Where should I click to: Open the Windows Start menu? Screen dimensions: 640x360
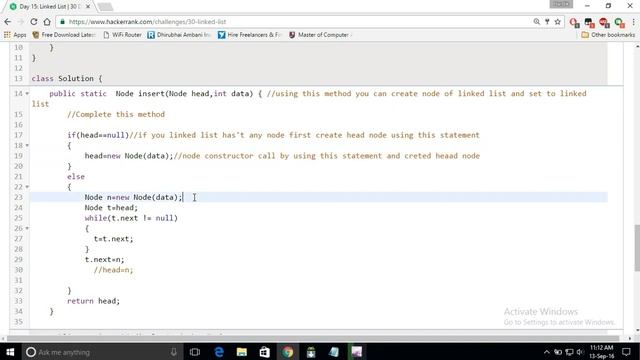tap(10, 352)
